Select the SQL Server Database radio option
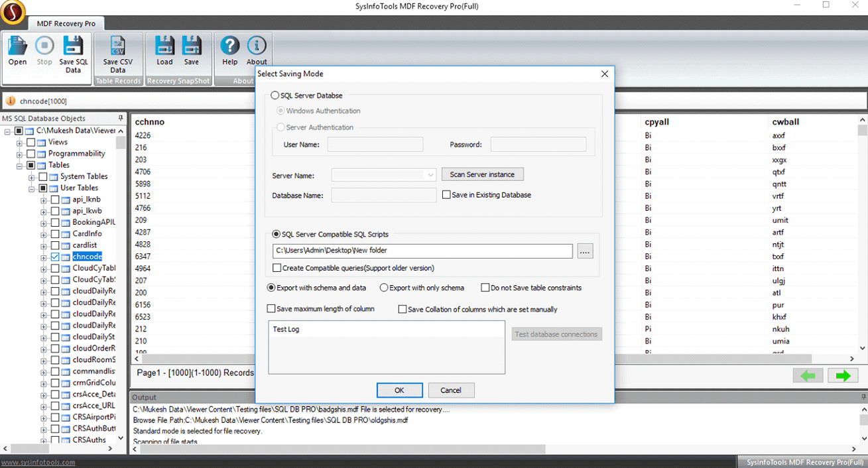 coord(276,95)
